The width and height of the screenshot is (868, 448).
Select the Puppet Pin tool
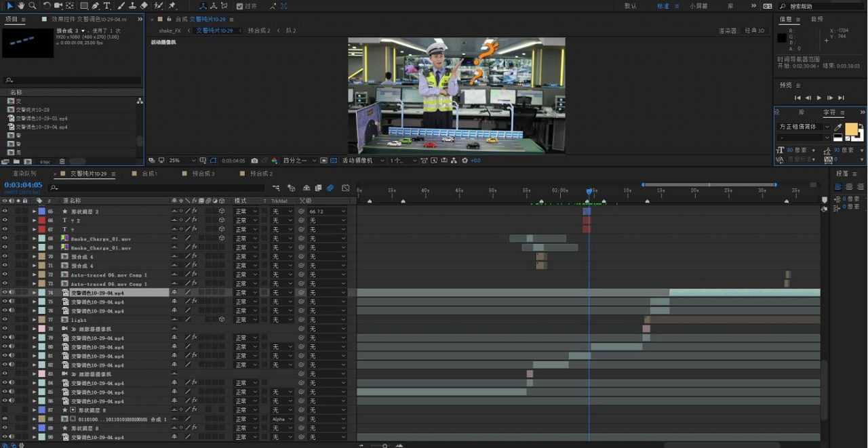coord(172,5)
